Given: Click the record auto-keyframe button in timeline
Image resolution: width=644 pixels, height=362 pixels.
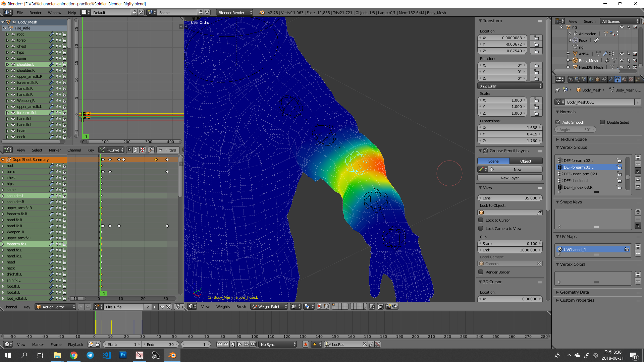Looking at the screenshot, I should pos(305,344).
